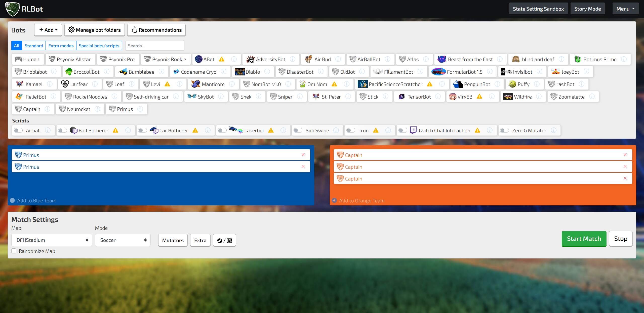Switch to the Extra modes tab
This screenshot has height=313, width=644.
(61, 46)
